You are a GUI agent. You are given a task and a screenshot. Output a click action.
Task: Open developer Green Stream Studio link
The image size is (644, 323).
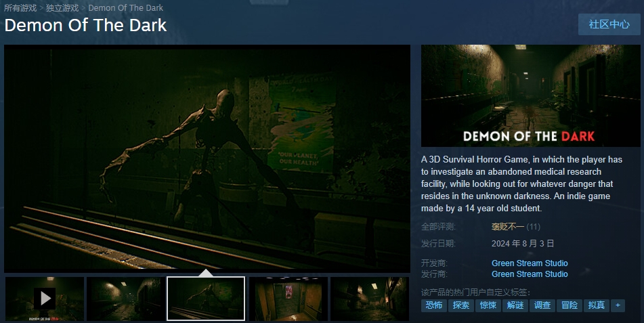[x=530, y=263]
